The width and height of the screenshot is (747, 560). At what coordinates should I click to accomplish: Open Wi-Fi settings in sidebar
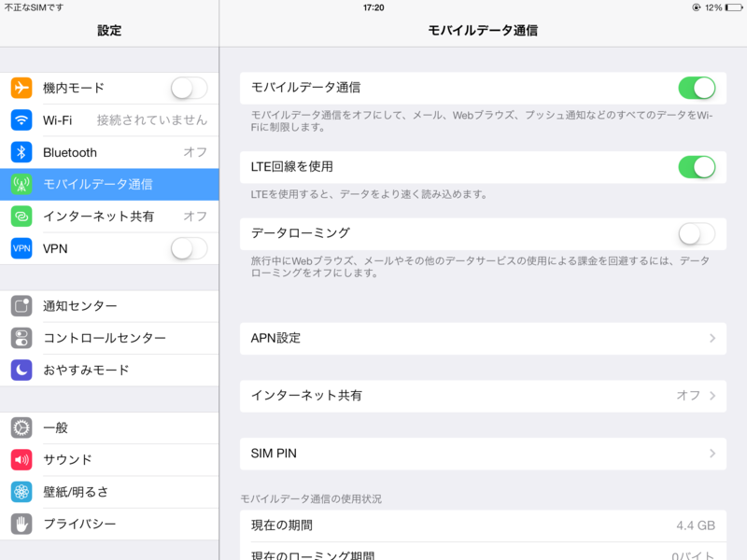tap(109, 120)
